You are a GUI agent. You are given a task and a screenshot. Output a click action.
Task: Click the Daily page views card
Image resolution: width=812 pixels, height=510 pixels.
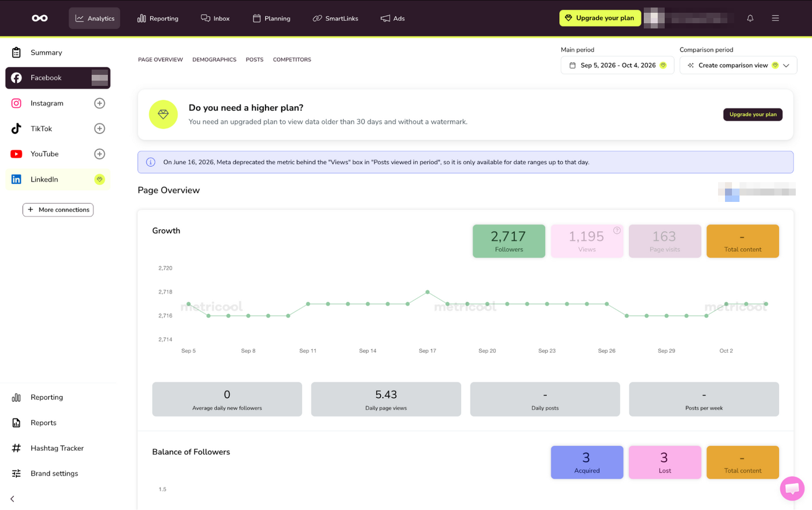[x=386, y=399]
